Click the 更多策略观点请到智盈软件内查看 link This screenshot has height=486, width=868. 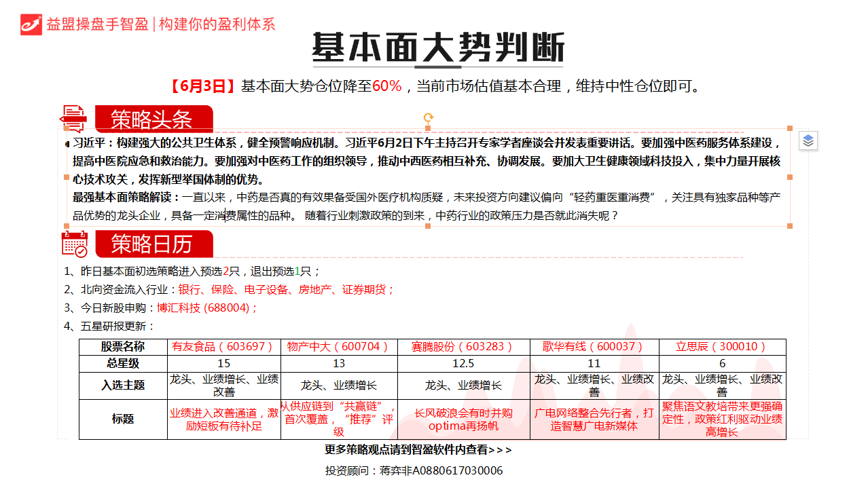pos(418,449)
